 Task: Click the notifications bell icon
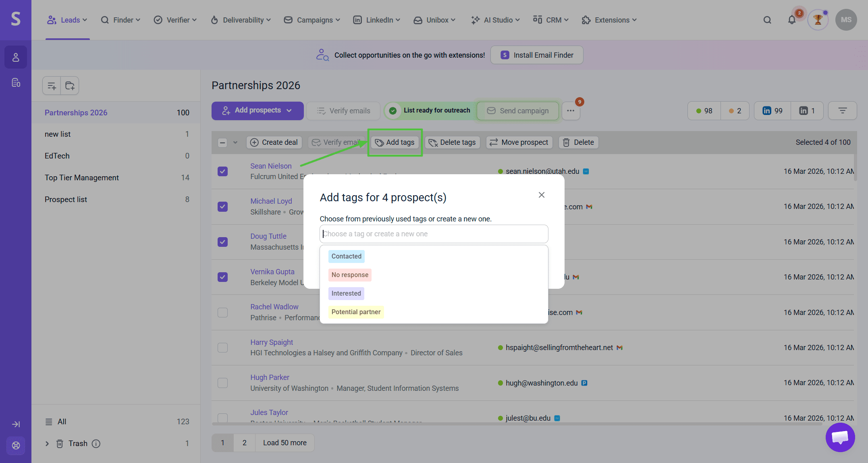pos(791,20)
